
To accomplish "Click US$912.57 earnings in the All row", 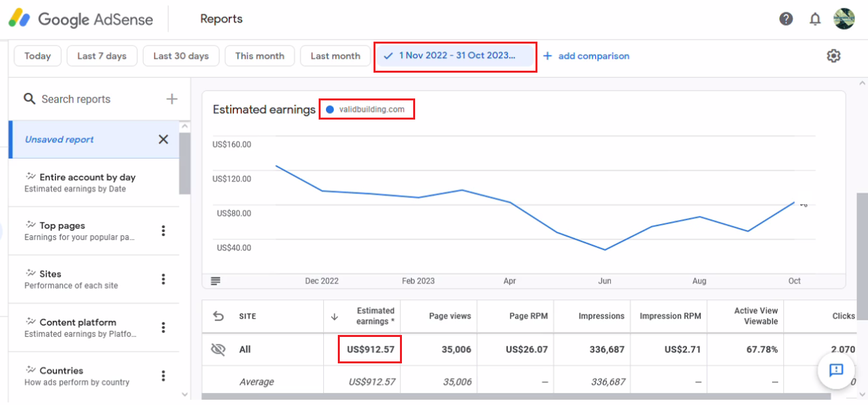I will [x=370, y=350].
